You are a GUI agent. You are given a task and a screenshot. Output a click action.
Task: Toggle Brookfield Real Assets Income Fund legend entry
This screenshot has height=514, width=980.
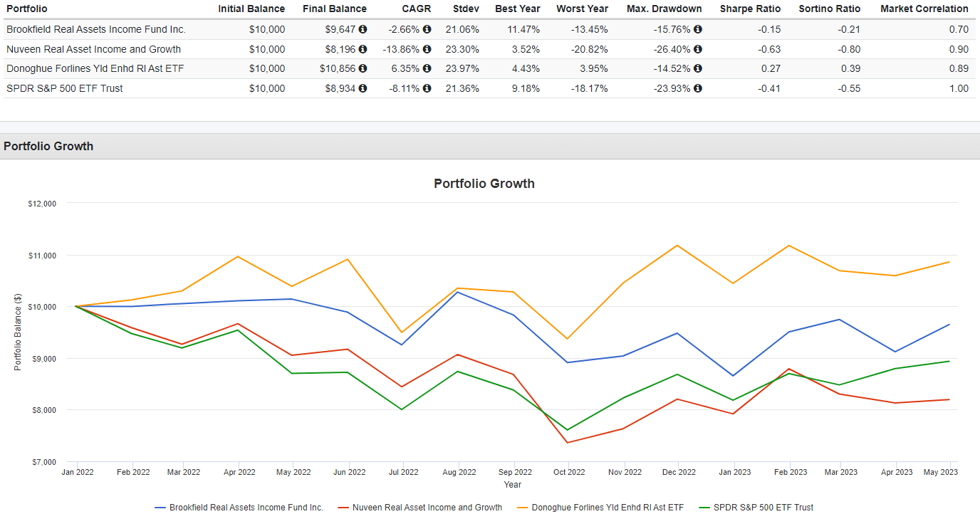239,508
